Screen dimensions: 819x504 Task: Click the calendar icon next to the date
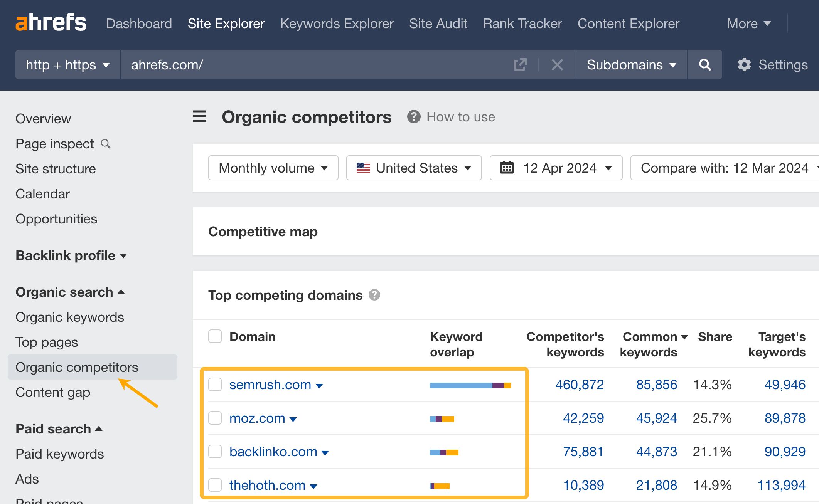coord(506,168)
